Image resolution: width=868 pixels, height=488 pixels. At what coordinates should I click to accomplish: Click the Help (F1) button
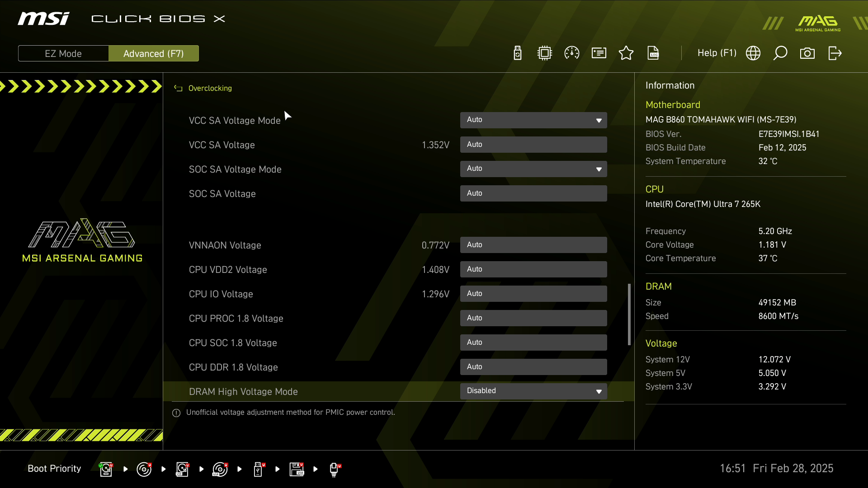pyautogui.click(x=717, y=53)
